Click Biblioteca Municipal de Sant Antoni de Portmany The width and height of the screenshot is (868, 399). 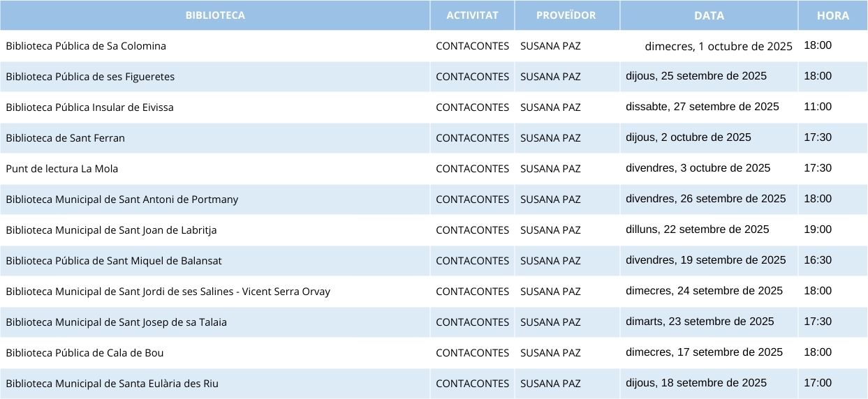click(122, 200)
